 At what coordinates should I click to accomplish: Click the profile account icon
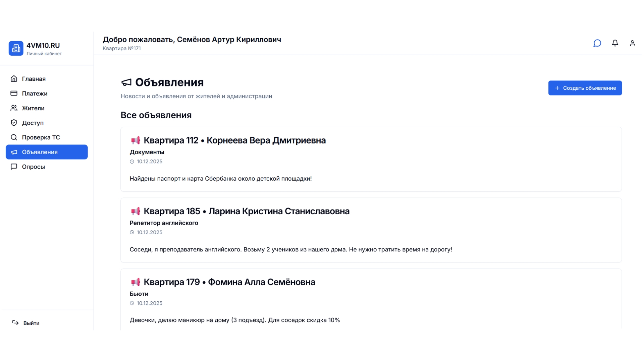pos(633,43)
